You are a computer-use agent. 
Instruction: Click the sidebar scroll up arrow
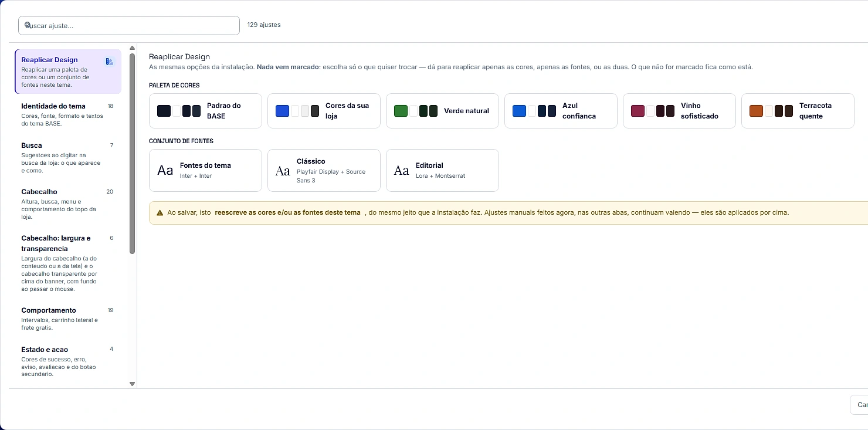click(x=133, y=48)
